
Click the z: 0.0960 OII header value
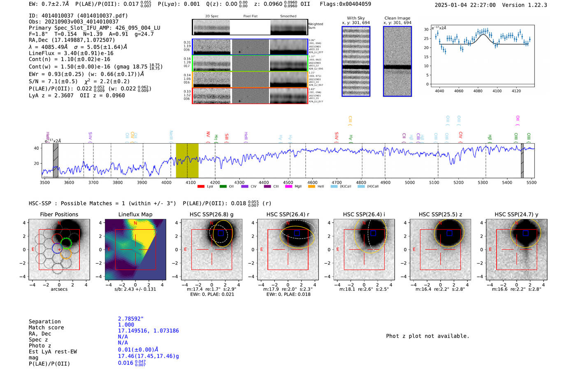tap(282, 4)
